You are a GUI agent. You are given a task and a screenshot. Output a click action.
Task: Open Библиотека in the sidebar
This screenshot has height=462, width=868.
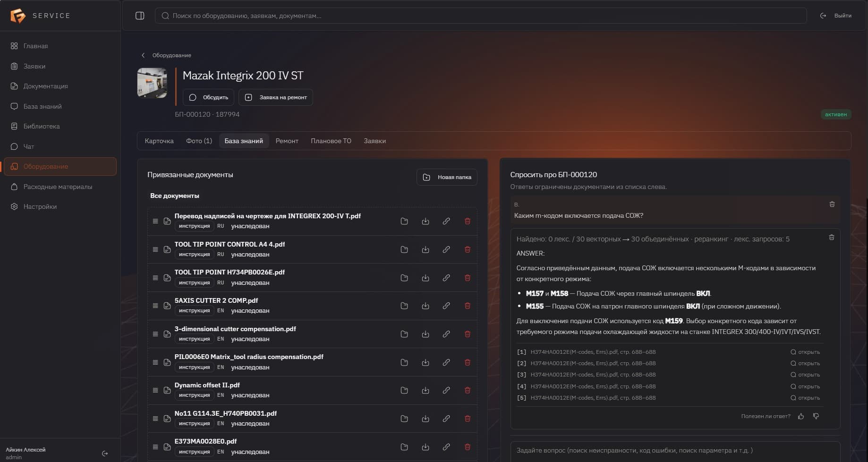[60, 126]
